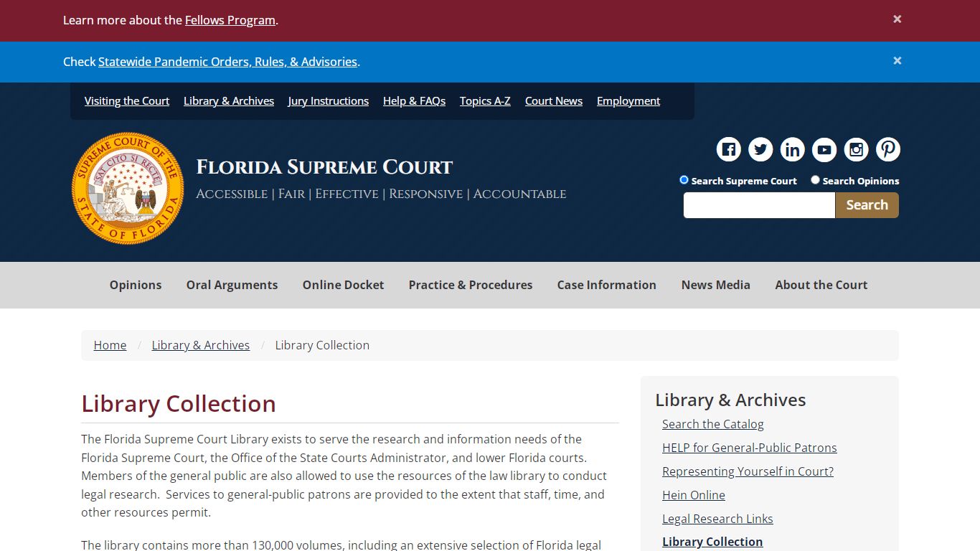Select the Search Supreme Court radio option

coord(684,180)
